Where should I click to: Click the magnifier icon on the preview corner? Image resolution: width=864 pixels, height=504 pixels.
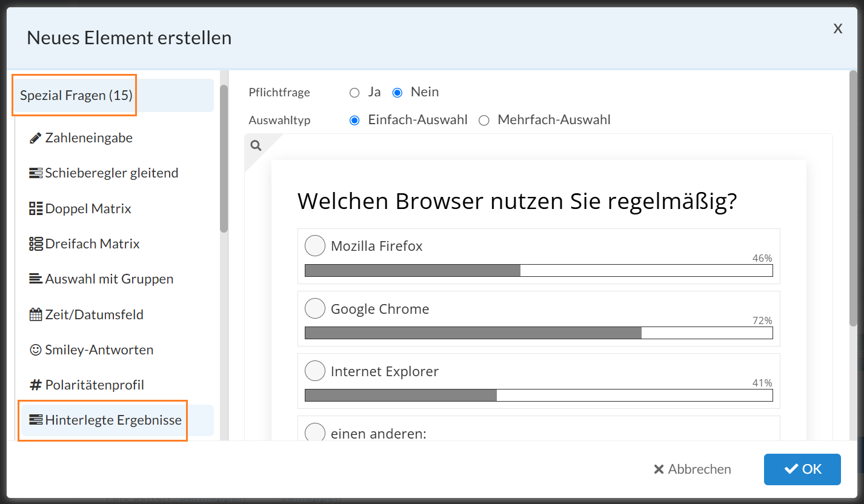tap(256, 145)
